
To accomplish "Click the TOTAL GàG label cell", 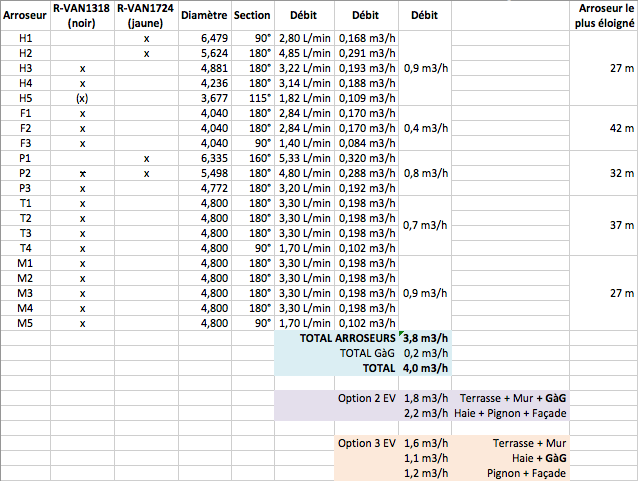I will tap(367, 353).
